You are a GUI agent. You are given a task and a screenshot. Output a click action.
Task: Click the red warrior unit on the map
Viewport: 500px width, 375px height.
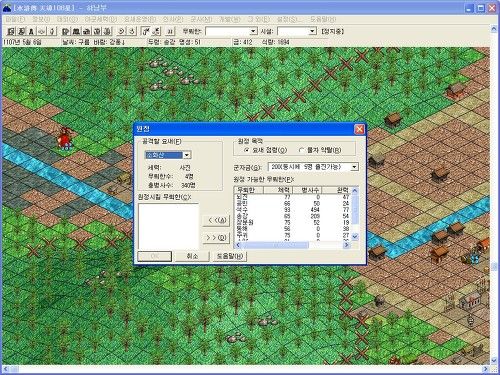tap(65, 138)
